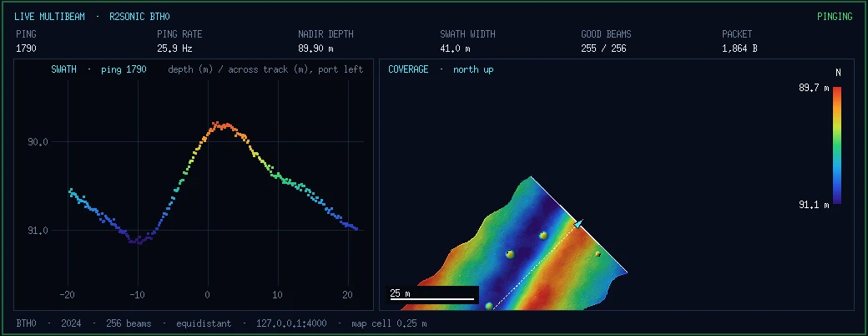Click the depth color scale bar

[837, 145]
